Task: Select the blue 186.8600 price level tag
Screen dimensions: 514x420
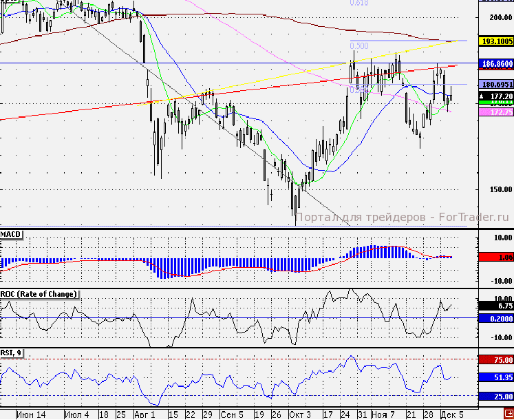Action: (495, 63)
